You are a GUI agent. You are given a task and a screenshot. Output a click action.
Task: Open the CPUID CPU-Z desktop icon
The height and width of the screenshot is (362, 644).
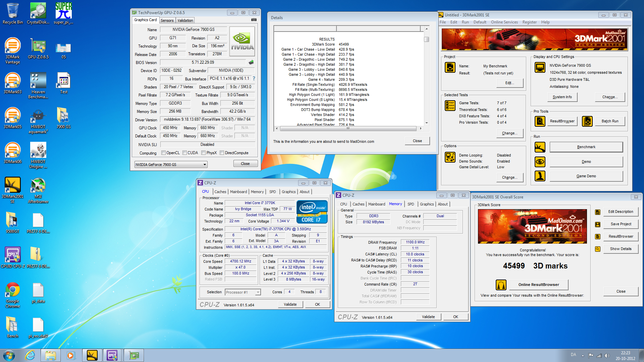point(12,257)
